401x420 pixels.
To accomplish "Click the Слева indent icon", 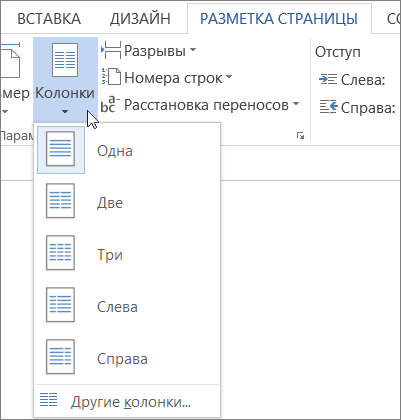I will (x=328, y=80).
